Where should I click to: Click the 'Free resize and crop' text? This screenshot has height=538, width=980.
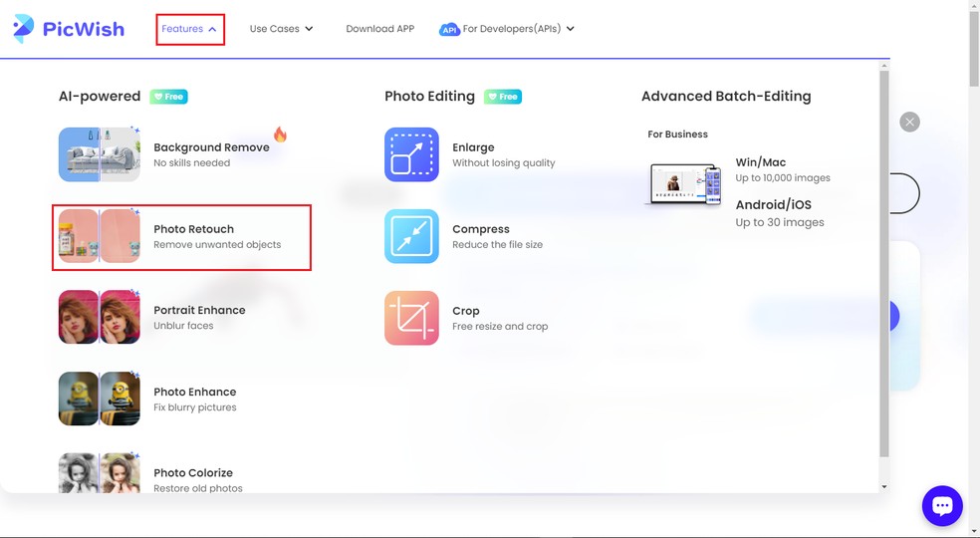(x=500, y=327)
